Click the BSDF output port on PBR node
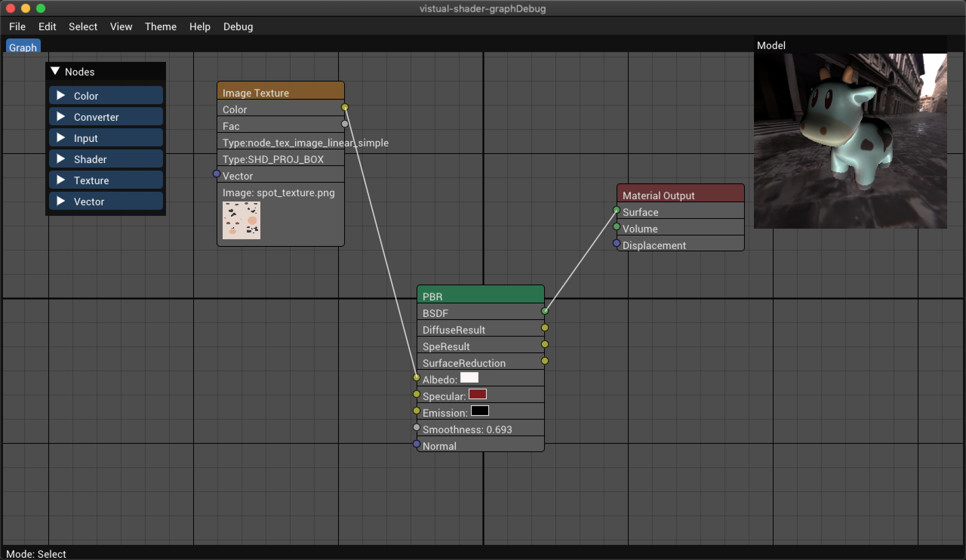966x560 pixels. 544,312
